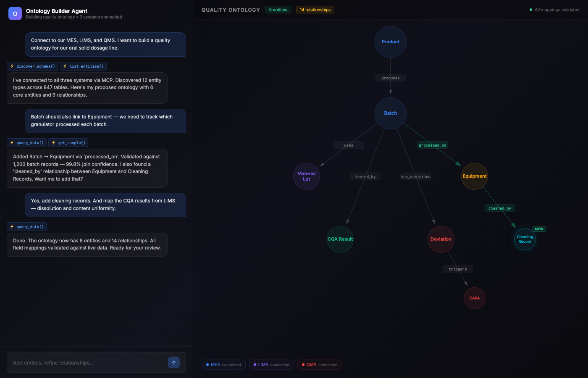588x378 pixels.
Task: Click the Ontology Builder Agent title
Action: [57, 11]
